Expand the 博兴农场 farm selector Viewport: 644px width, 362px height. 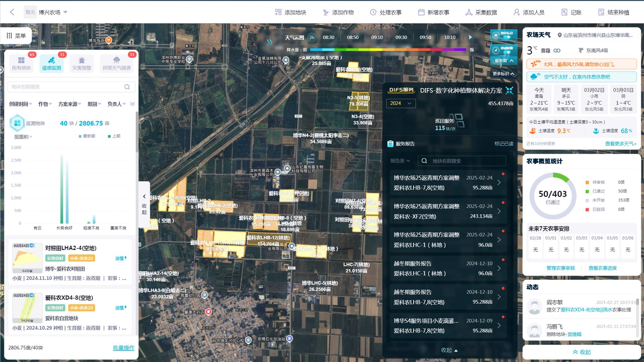click(65, 12)
